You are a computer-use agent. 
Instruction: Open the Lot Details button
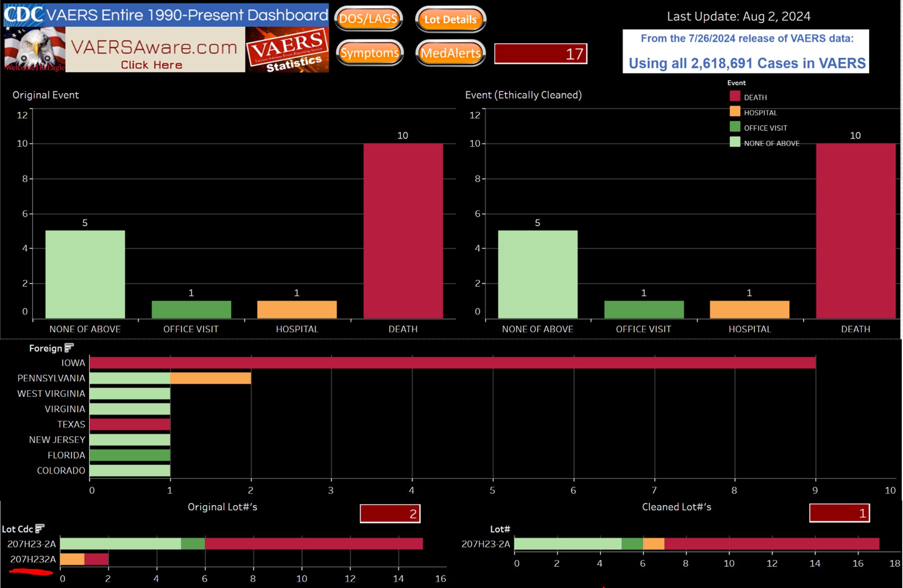coord(450,19)
